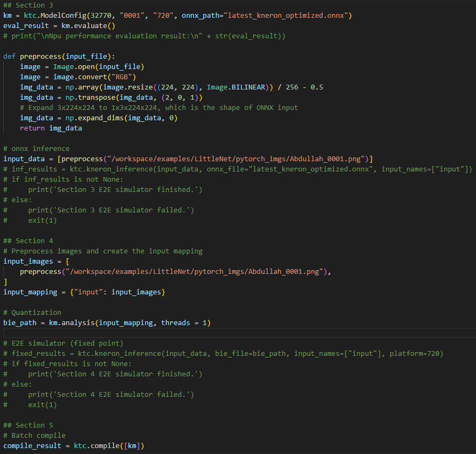Click the 'Expand 3x224x224 to 1x3x224x224' comment
The image size is (476, 454).
pos(159,108)
